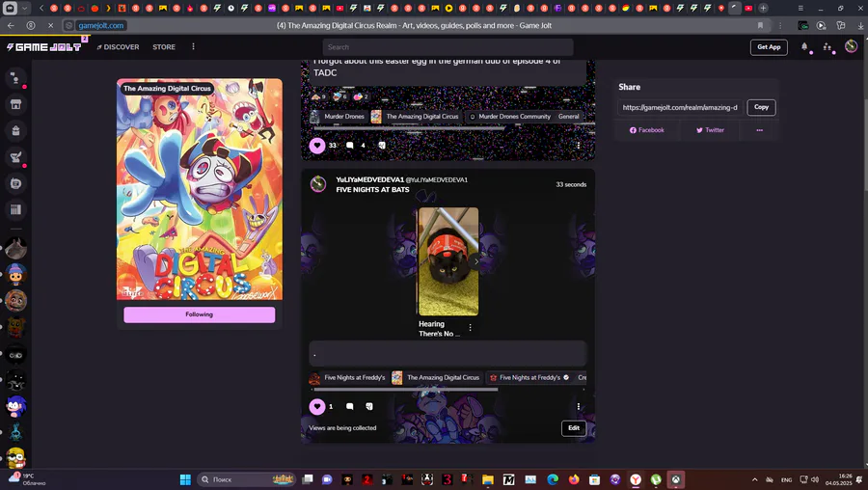
Task: Show next image in cat post carousel
Action: pyautogui.click(x=476, y=261)
